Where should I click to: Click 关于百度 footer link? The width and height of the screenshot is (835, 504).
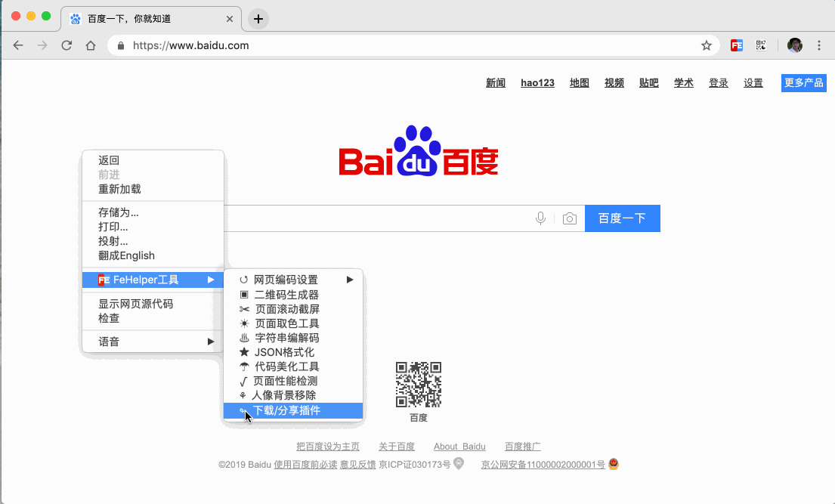[x=396, y=447]
